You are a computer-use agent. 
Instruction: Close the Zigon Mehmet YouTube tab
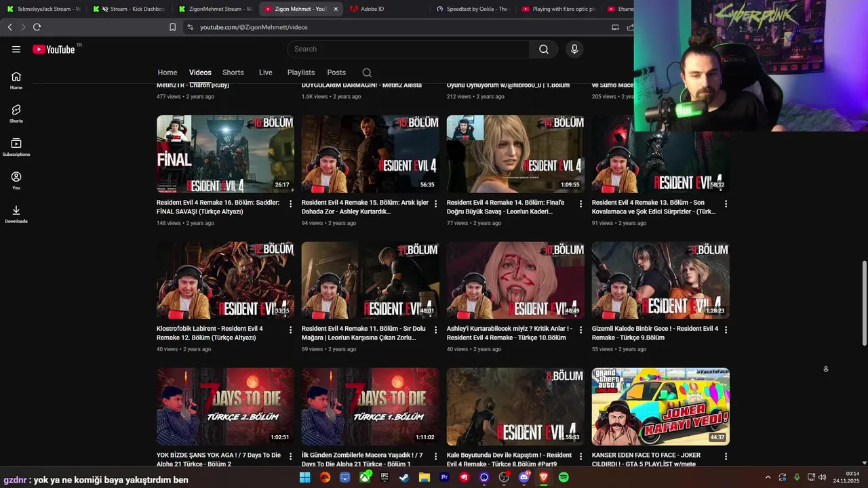336,9
